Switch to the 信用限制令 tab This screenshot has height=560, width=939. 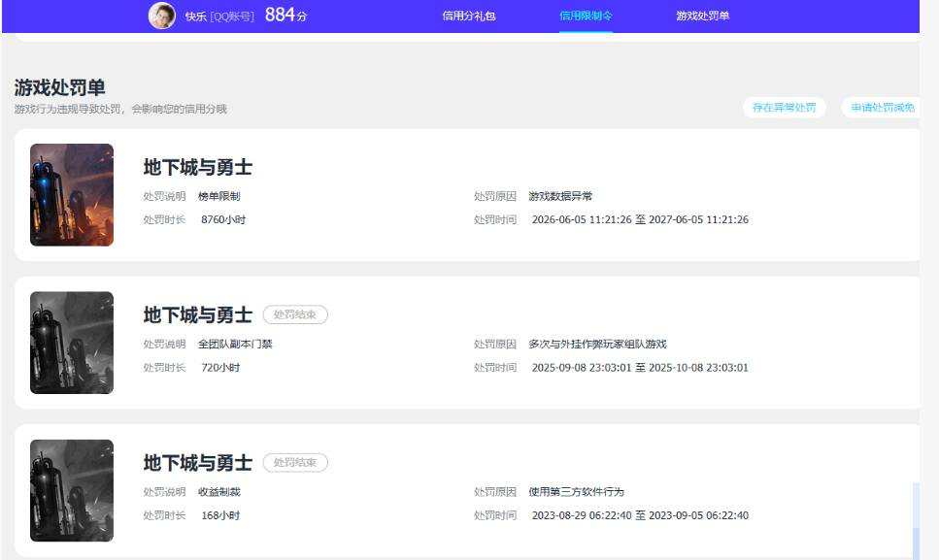(586, 16)
